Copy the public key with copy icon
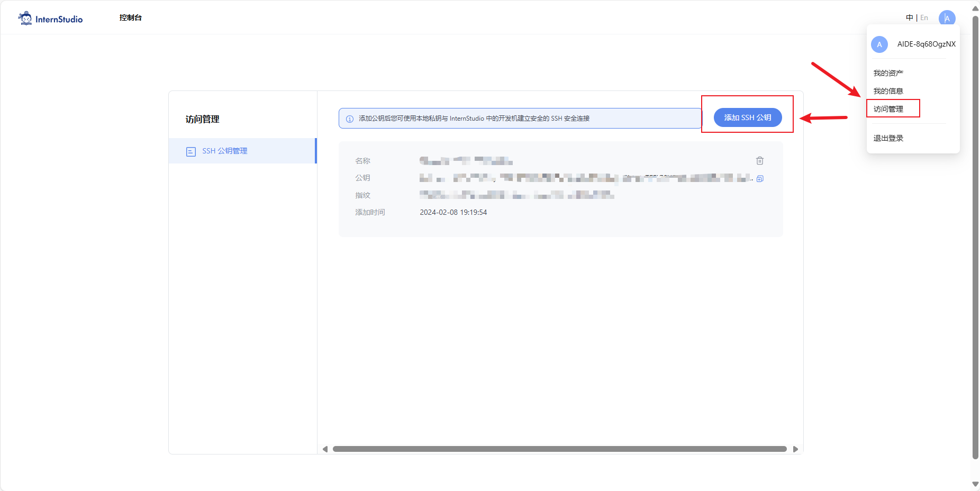 tap(760, 179)
